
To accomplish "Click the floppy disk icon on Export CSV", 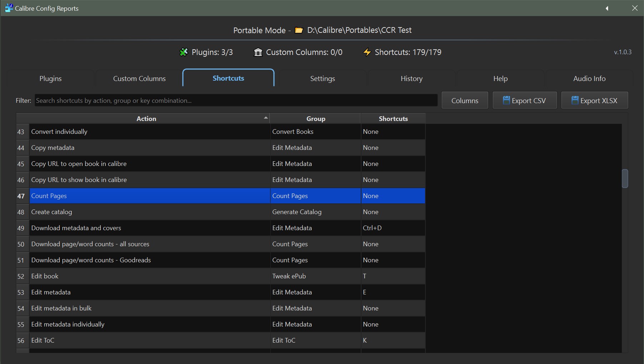I will [506, 100].
